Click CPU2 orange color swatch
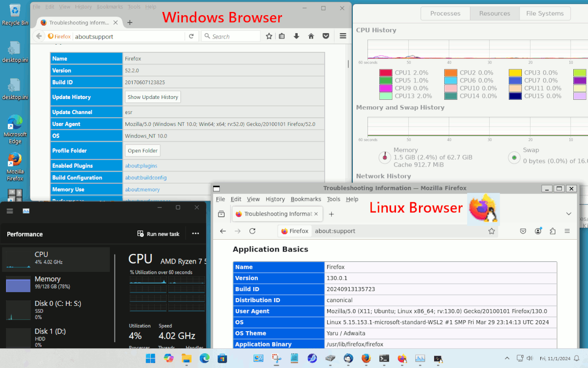Viewport: 588px width, 368px height. click(x=451, y=73)
